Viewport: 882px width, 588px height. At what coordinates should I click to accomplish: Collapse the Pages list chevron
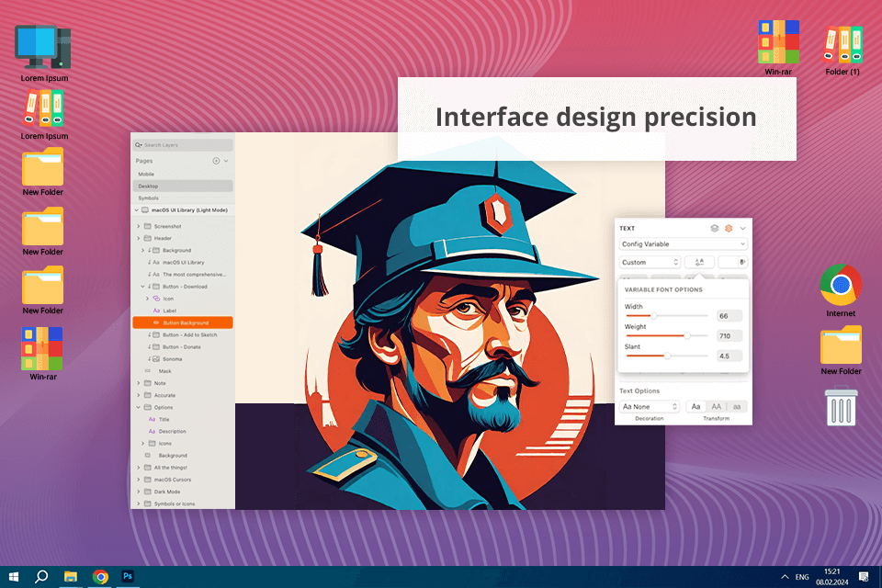[226, 161]
